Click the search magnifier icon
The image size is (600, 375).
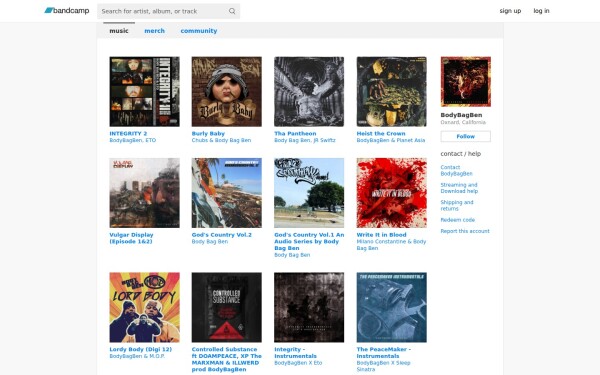232,11
